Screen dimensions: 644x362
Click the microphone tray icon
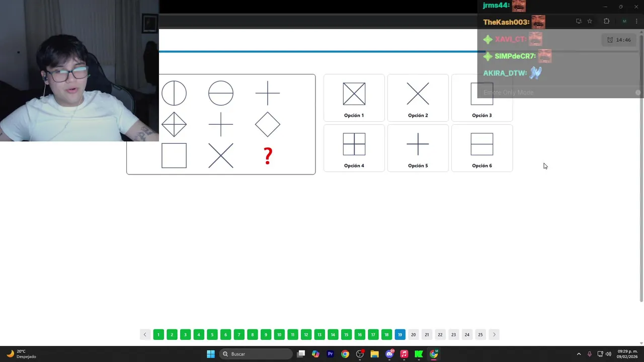tap(590, 354)
